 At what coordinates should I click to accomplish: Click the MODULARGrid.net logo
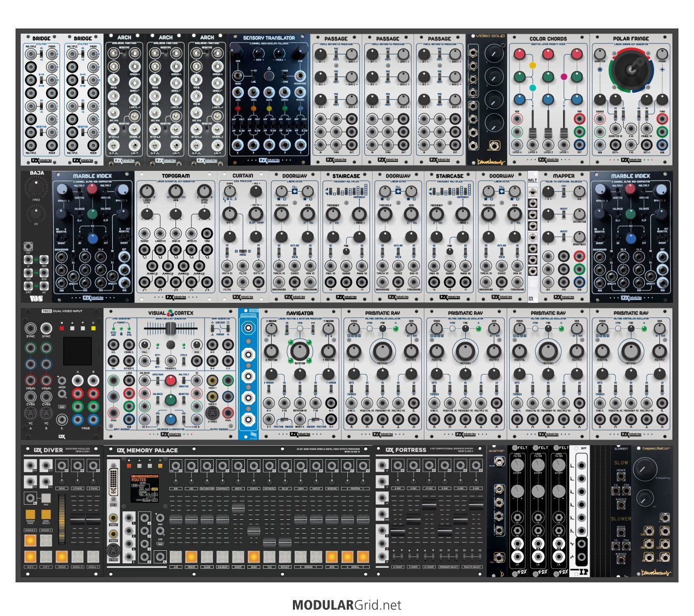347,605
